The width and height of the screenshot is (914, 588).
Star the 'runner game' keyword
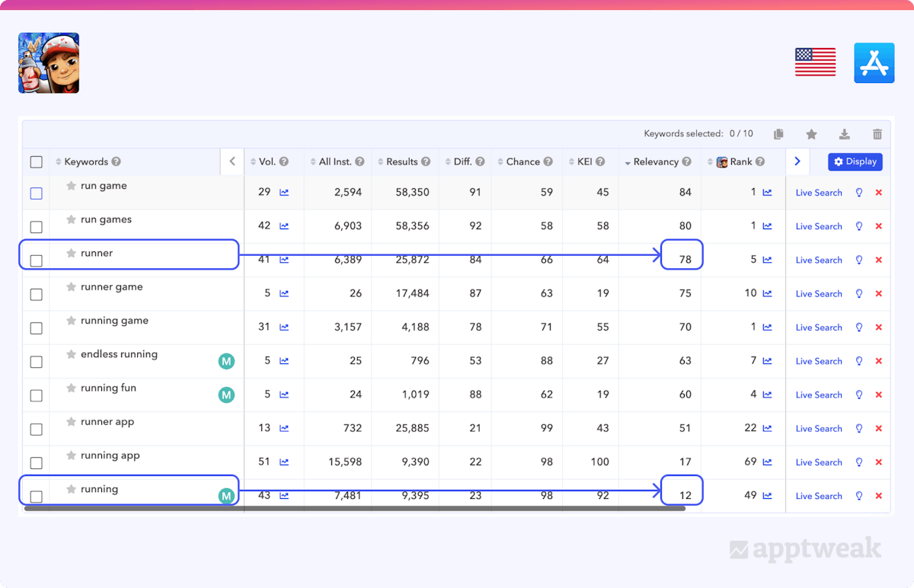click(x=71, y=287)
